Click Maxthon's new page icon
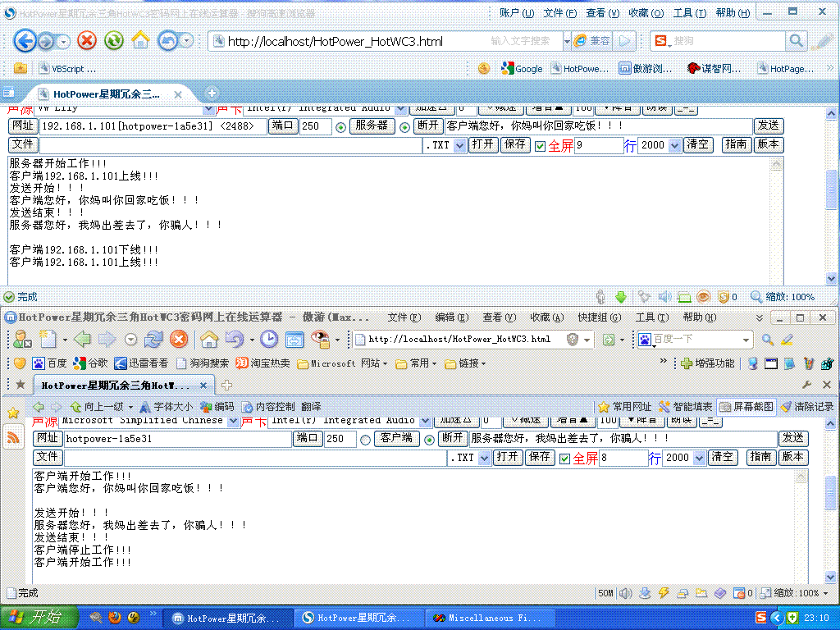The width and height of the screenshot is (840, 630). pos(48,339)
